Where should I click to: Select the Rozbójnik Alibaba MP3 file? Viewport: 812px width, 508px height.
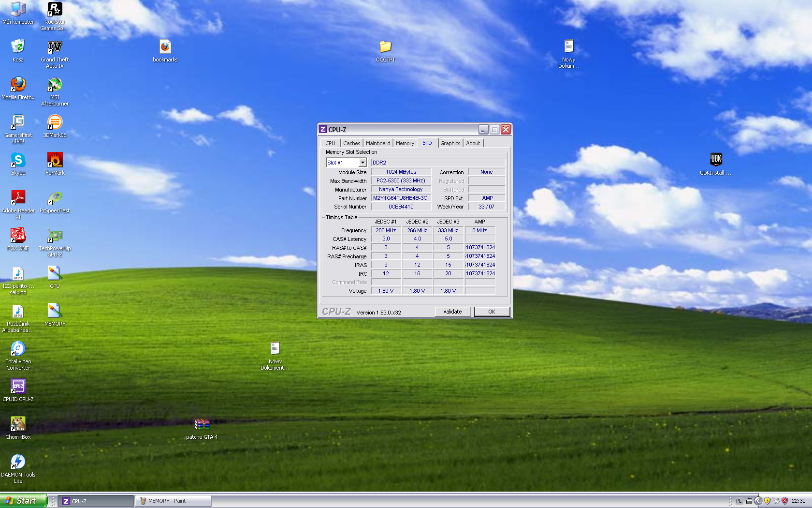(x=18, y=318)
